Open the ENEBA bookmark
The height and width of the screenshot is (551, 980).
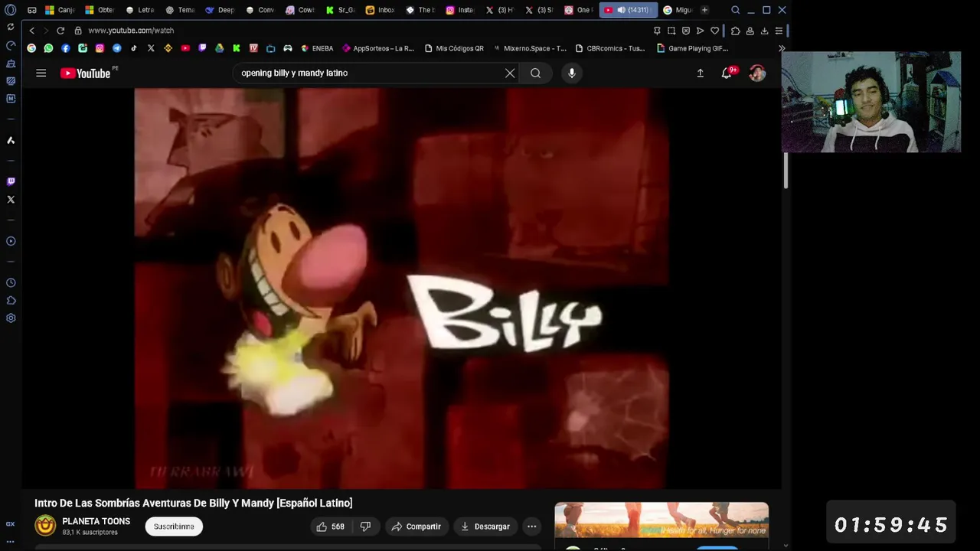(317, 48)
